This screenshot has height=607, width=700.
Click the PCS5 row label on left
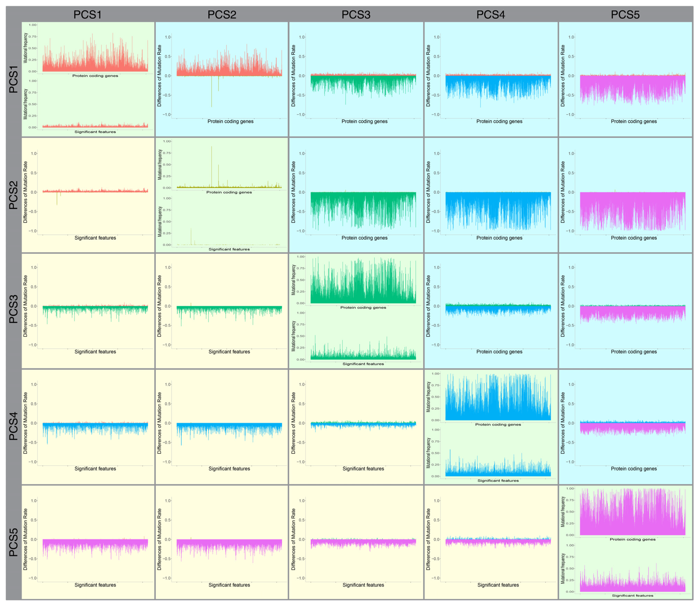[x=13, y=542]
